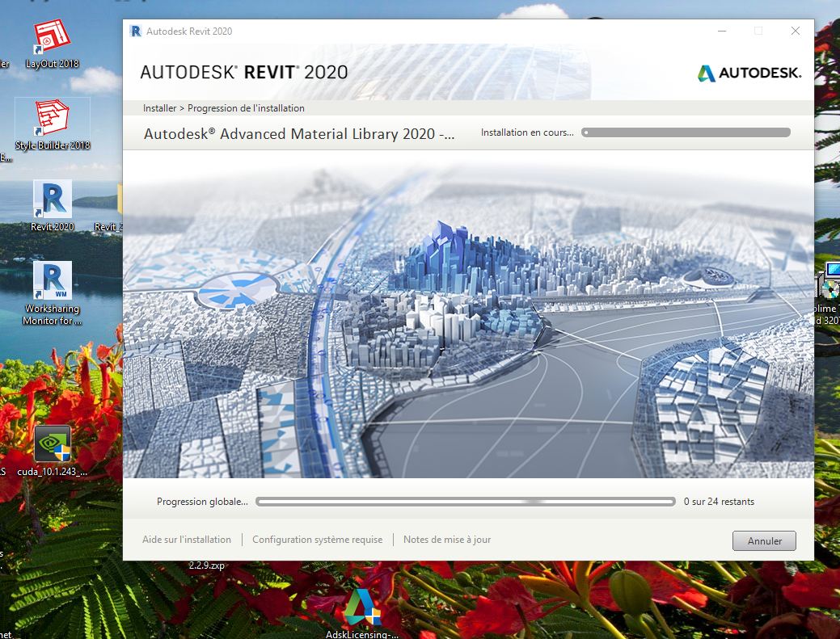Viewport: 840px width, 639px height.
Task: Click the Revit R icon in title bar
Action: click(136, 31)
